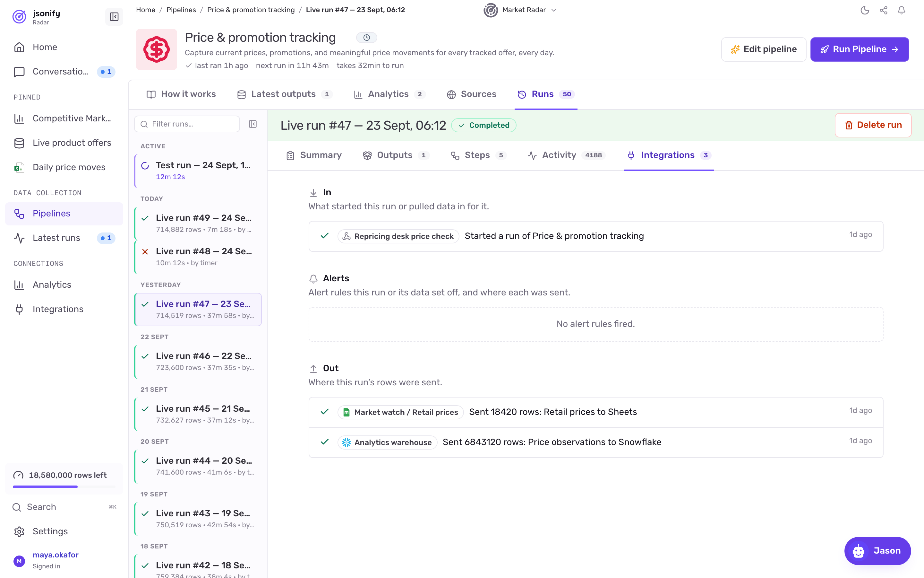Switch to Latest outputs tab
The width and height of the screenshot is (924, 578).
click(x=285, y=94)
